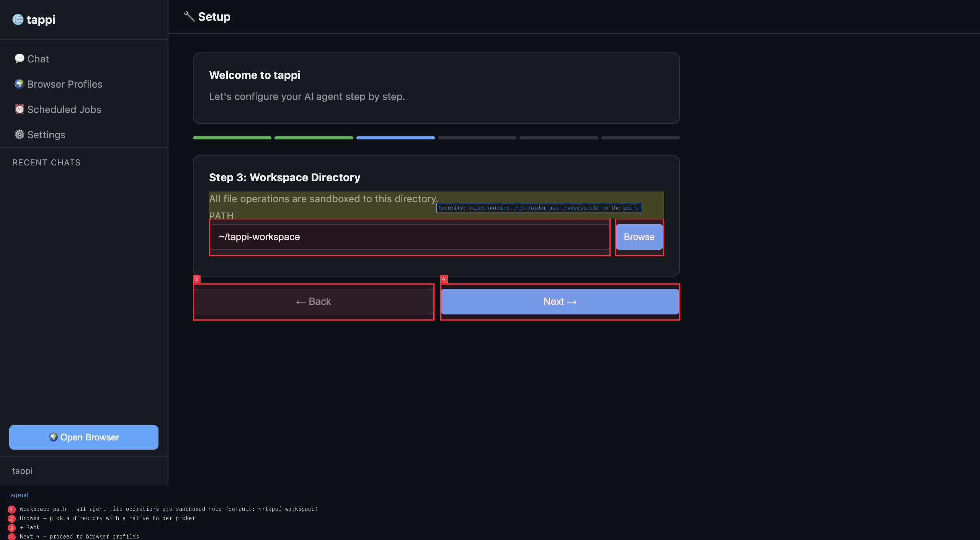Open Settings via the gear icon
This screenshot has width=980, height=540.
point(19,134)
